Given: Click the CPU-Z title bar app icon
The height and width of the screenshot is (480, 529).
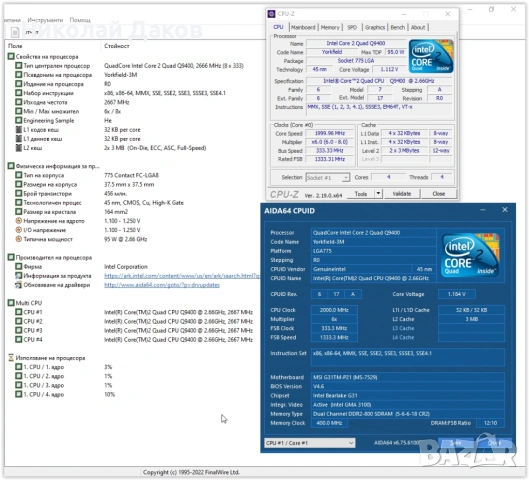Looking at the screenshot, I should tap(271, 14).
